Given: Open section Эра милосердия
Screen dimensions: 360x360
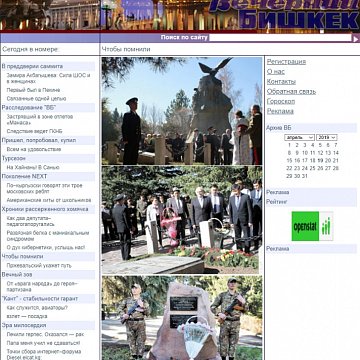Looking at the screenshot, I should click(x=24, y=325).
